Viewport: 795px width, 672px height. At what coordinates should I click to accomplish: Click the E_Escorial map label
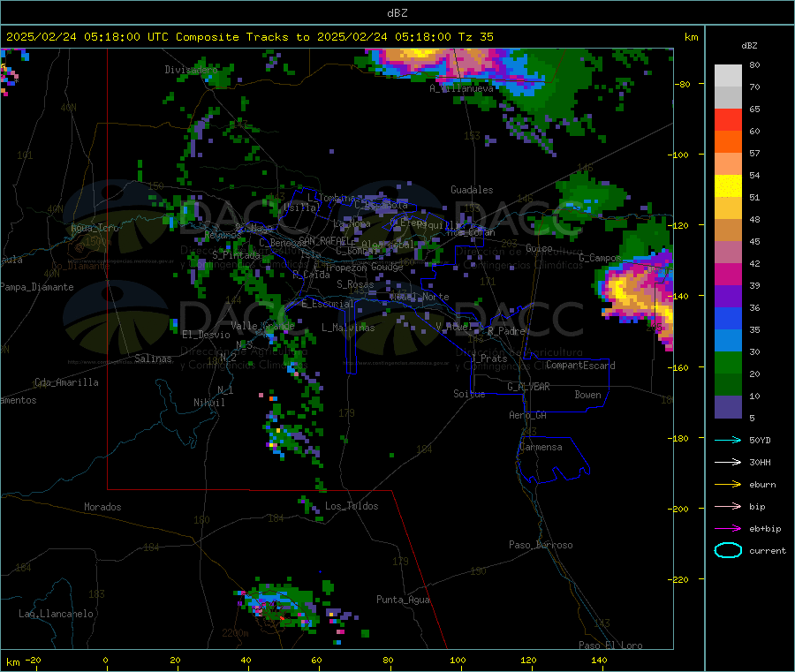click(328, 304)
